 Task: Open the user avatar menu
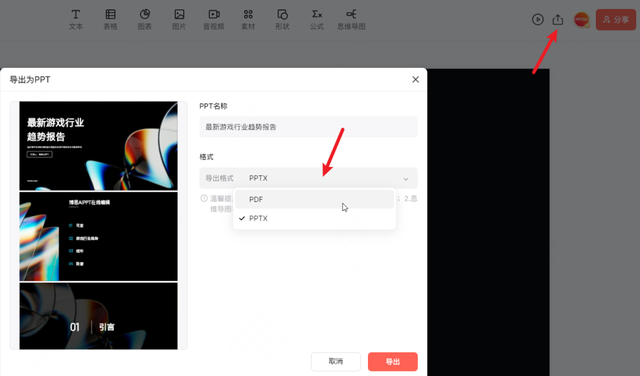pyautogui.click(x=582, y=20)
